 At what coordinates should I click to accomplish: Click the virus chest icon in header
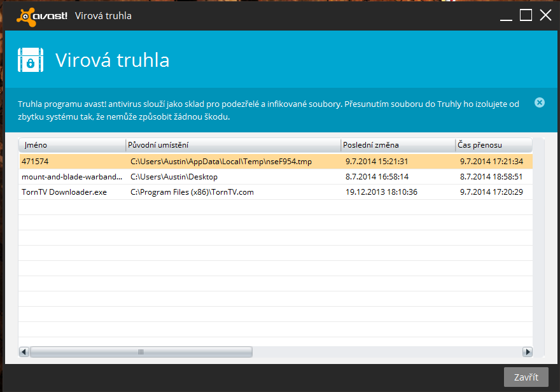point(31,60)
